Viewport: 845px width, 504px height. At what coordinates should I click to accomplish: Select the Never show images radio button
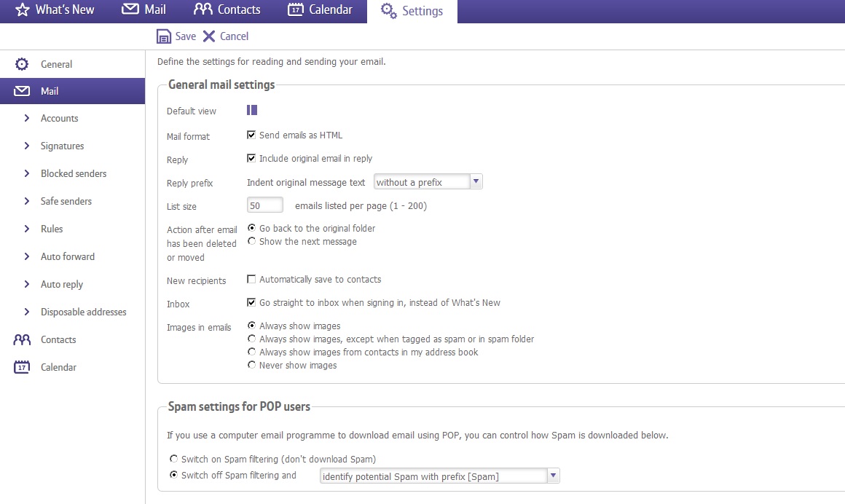click(x=251, y=365)
